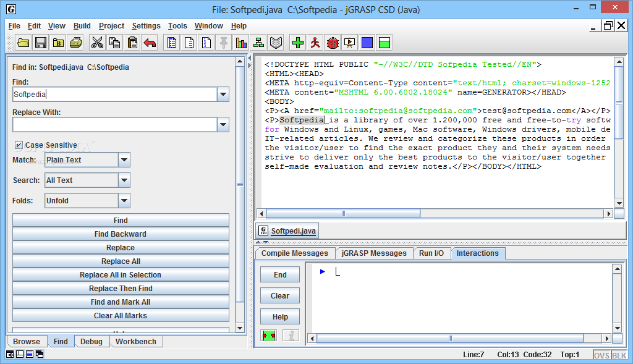Viewport: 633px width, 364px height.
Task: Click the green icon below Help button
Action: pyautogui.click(x=268, y=336)
